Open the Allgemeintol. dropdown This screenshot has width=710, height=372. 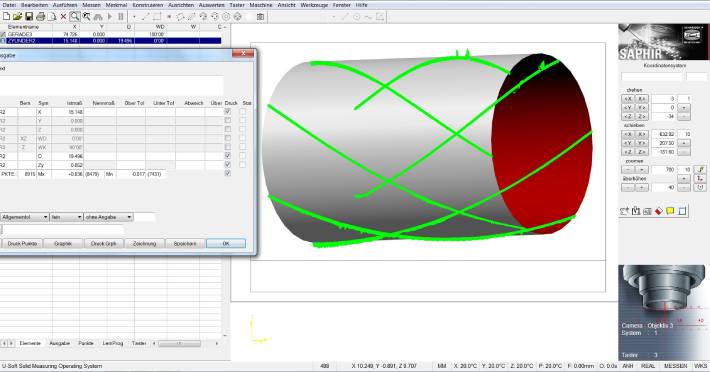(24, 217)
